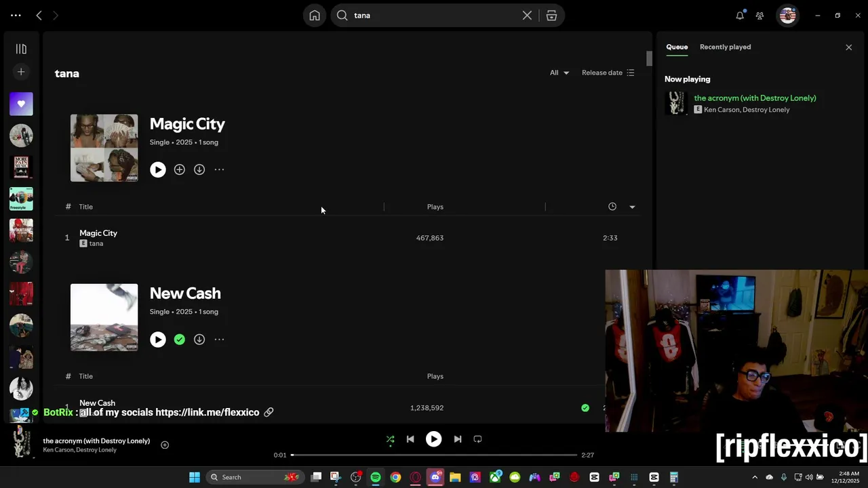
Task: Add Magic City to your library
Action: [x=179, y=170]
